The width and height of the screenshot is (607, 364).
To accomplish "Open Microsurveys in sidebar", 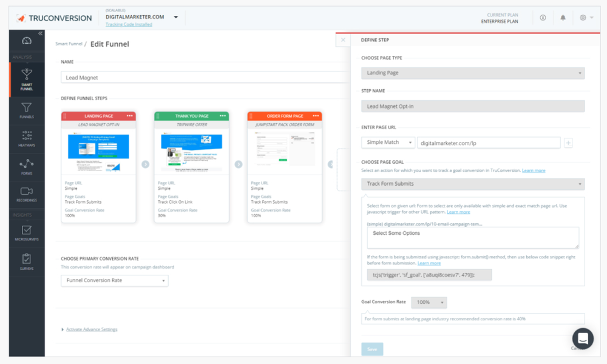I will click(x=27, y=233).
